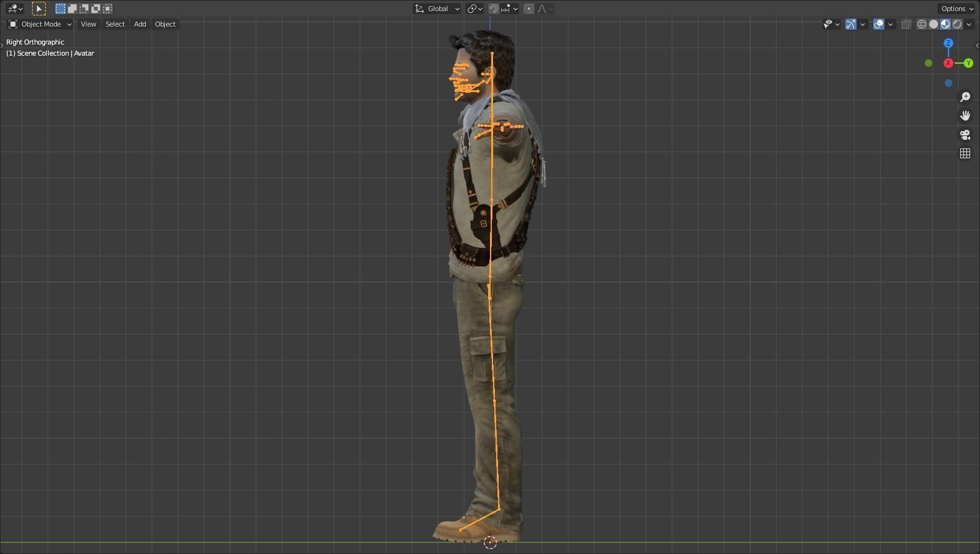This screenshot has height=554, width=980.
Task: Open the transform pivot point dropdown
Action: click(x=475, y=9)
